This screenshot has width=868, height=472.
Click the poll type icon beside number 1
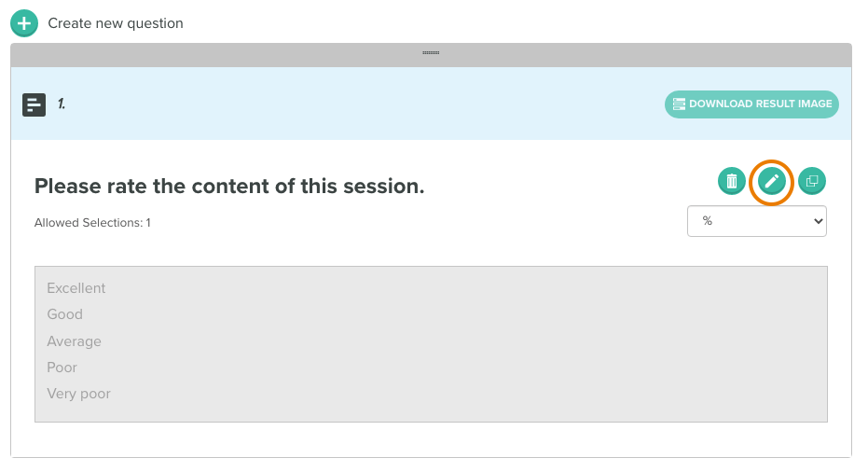tap(34, 104)
